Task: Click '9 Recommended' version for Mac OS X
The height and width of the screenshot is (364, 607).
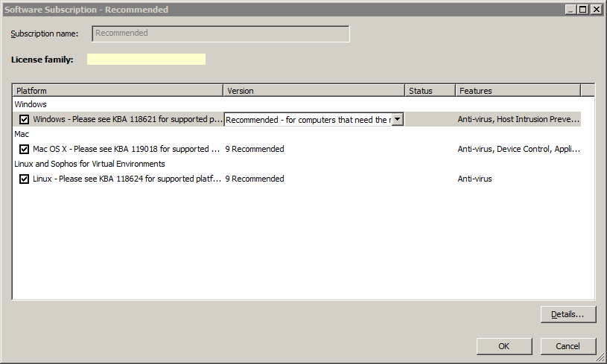Action: point(255,149)
